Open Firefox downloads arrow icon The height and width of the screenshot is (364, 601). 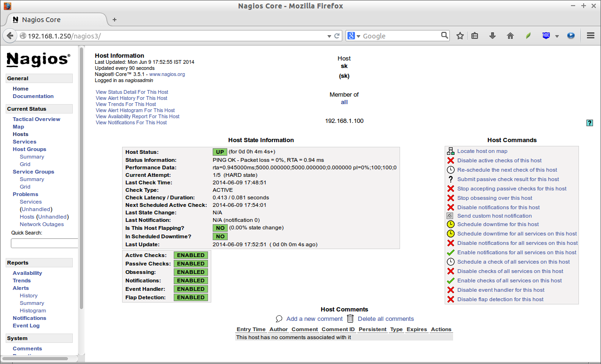click(493, 36)
